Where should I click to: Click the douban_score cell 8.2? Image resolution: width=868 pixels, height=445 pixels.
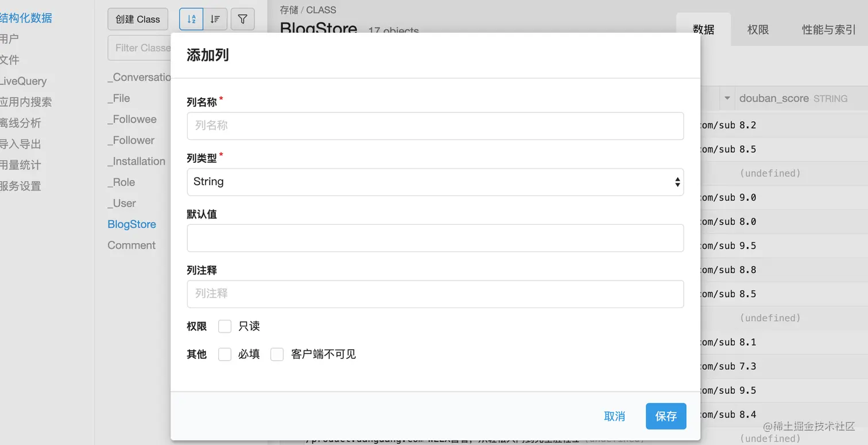(x=747, y=125)
